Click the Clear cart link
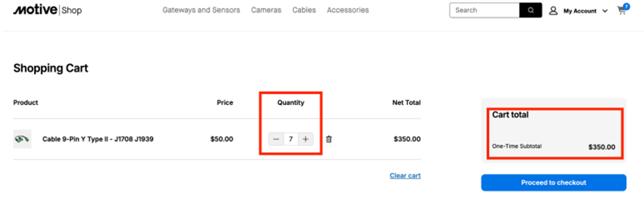Screen dimensions: 644x214 click(405, 176)
